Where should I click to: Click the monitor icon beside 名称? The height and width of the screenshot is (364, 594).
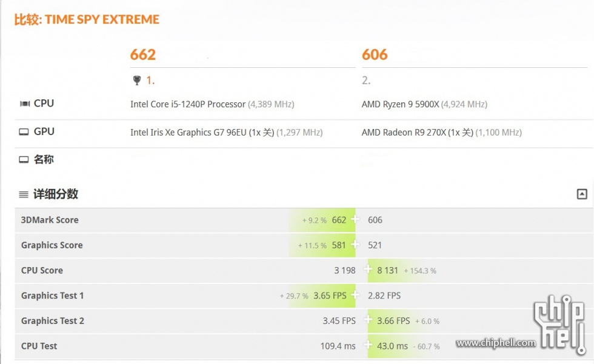point(24,160)
